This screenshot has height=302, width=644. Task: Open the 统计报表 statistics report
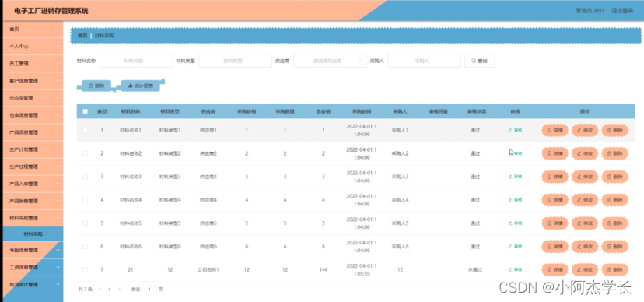(x=141, y=86)
